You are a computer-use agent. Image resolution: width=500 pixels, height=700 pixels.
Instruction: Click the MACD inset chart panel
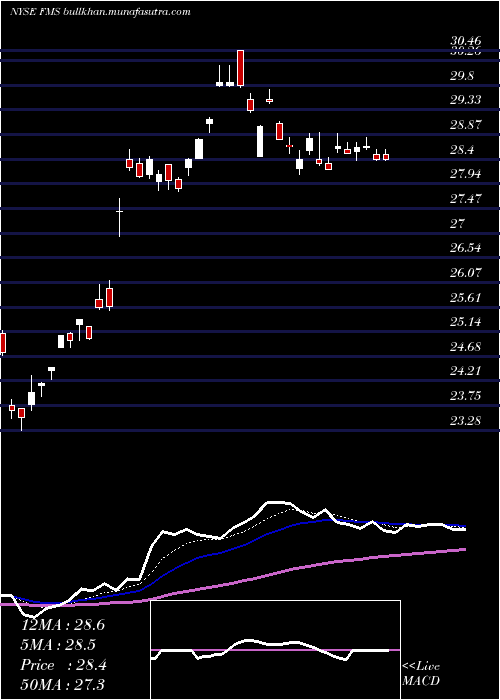(x=275, y=650)
